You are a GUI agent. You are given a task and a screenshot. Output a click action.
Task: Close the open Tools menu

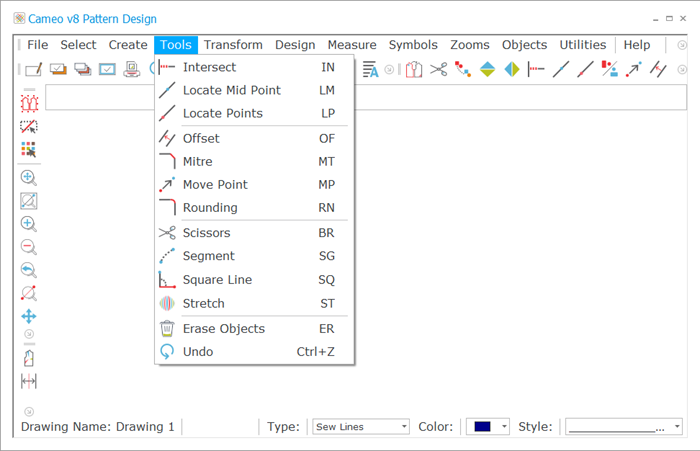176,45
